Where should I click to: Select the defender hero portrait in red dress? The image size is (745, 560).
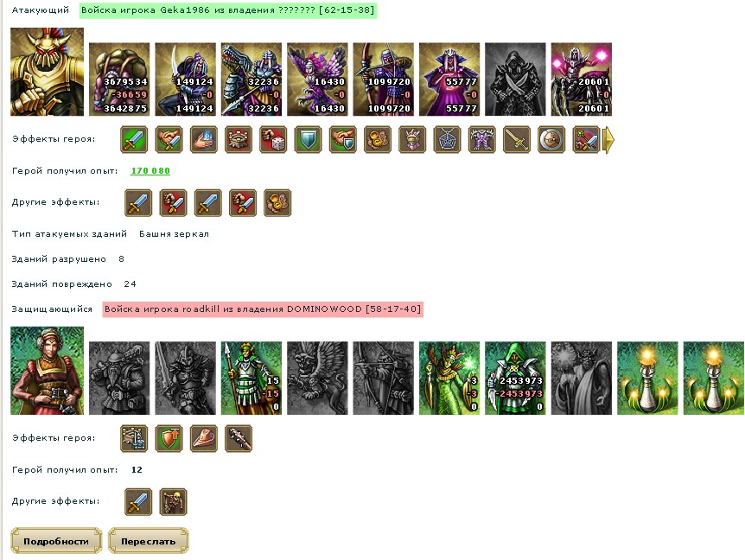[47, 371]
